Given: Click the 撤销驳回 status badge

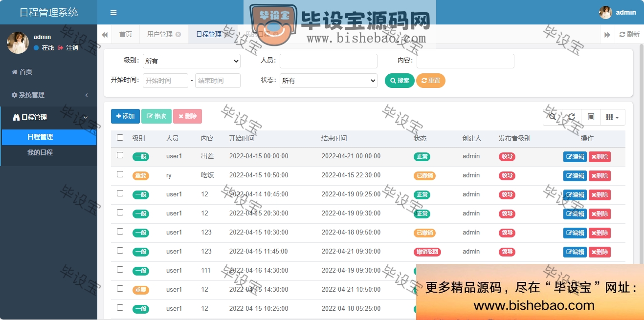Looking at the screenshot, I should (x=428, y=252).
